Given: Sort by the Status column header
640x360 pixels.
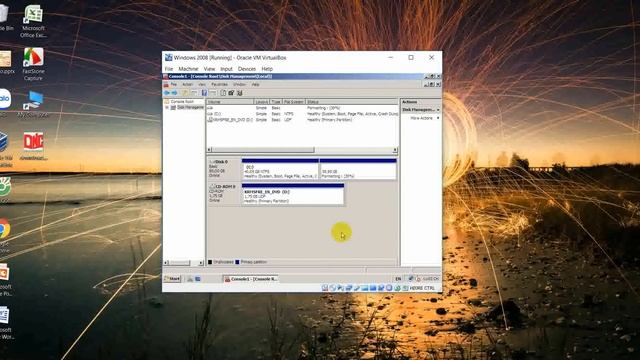Looking at the screenshot, I should (351, 102).
